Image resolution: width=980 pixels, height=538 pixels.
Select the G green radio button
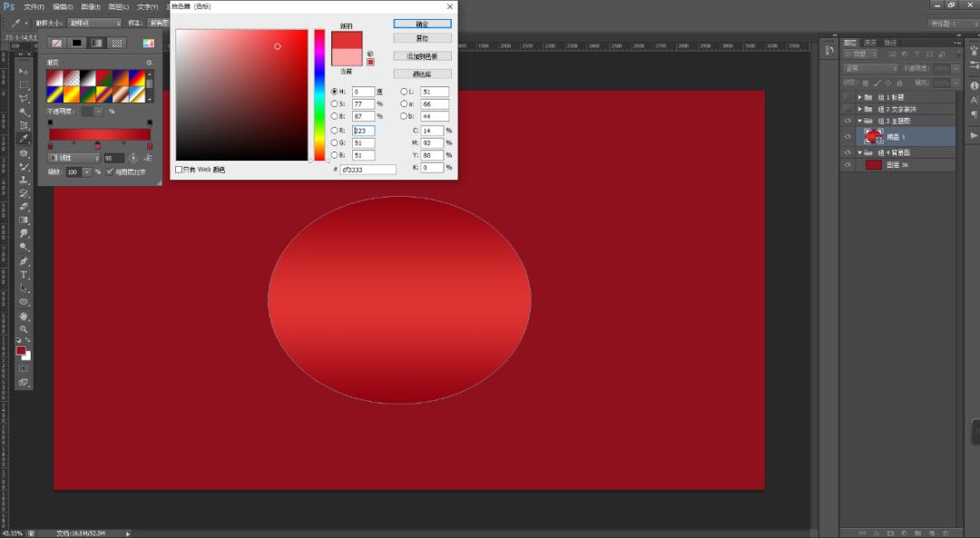pos(334,143)
